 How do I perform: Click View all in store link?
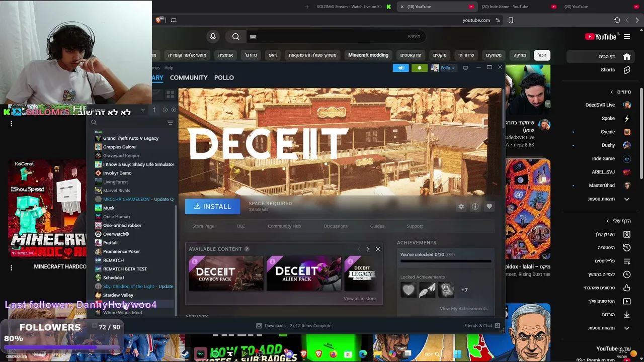(360, 299)
